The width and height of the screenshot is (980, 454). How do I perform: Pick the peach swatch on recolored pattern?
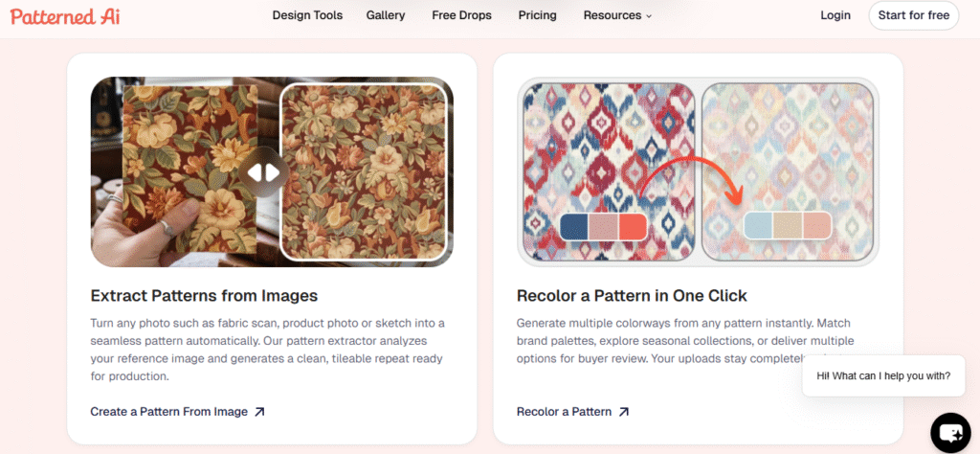tap(816, 226)
